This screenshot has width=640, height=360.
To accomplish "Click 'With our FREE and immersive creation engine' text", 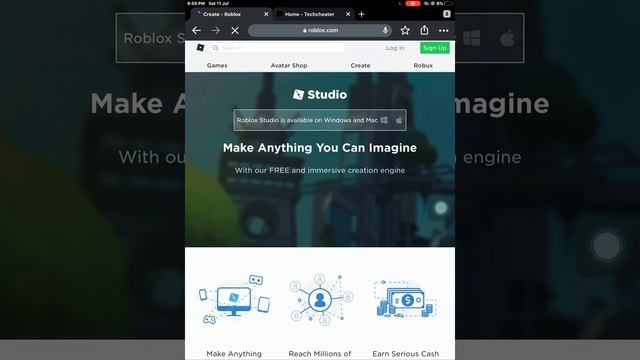I will [320, 170].
